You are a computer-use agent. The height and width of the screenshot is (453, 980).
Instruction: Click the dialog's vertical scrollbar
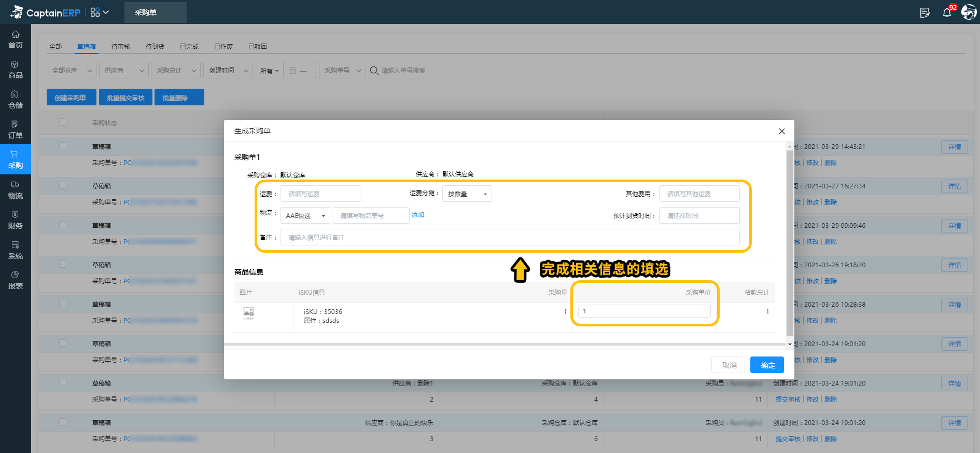coord(790,244)
